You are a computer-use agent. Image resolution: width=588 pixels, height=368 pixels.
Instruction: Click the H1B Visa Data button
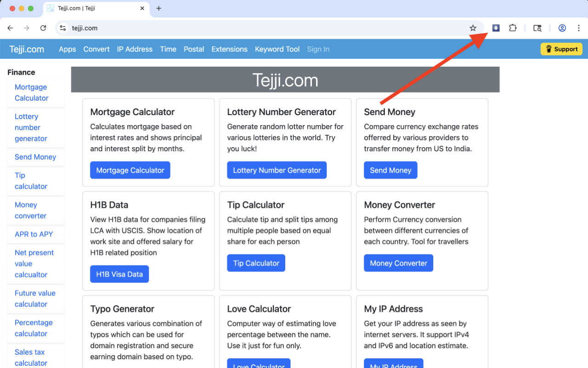coord(119,274)
